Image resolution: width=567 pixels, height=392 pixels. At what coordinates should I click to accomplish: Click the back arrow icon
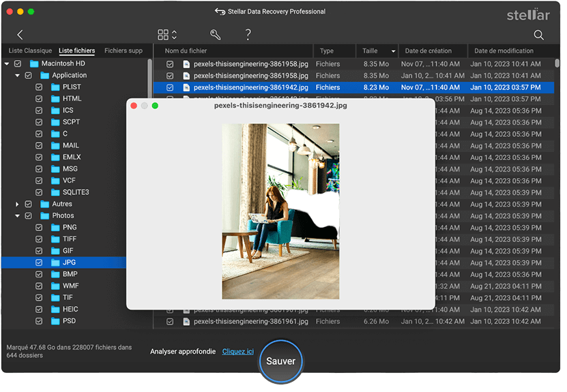pos(20,35)
